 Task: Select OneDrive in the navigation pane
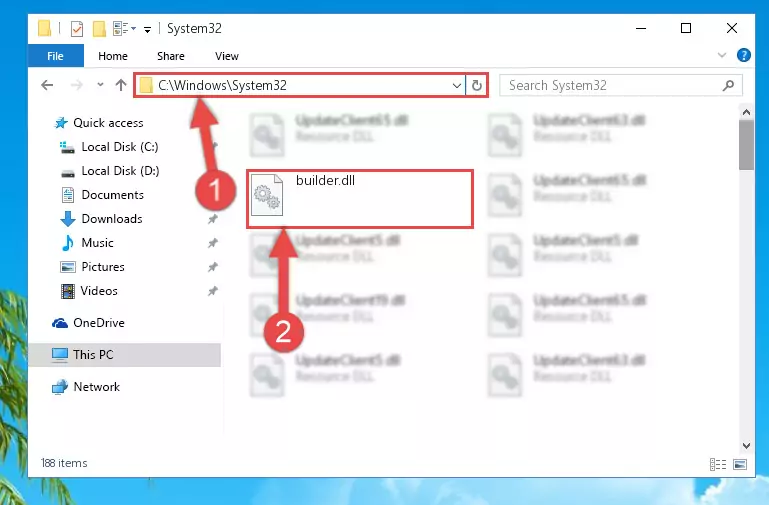pos(99,323)
